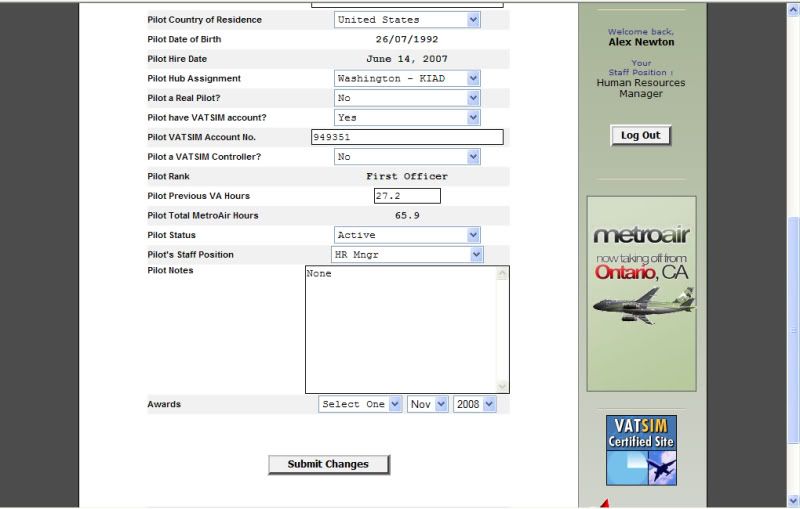Screen dimensions: 800x509
Task: Click the metroair Ontario, CA banner
Action: (x=641, y=294)
